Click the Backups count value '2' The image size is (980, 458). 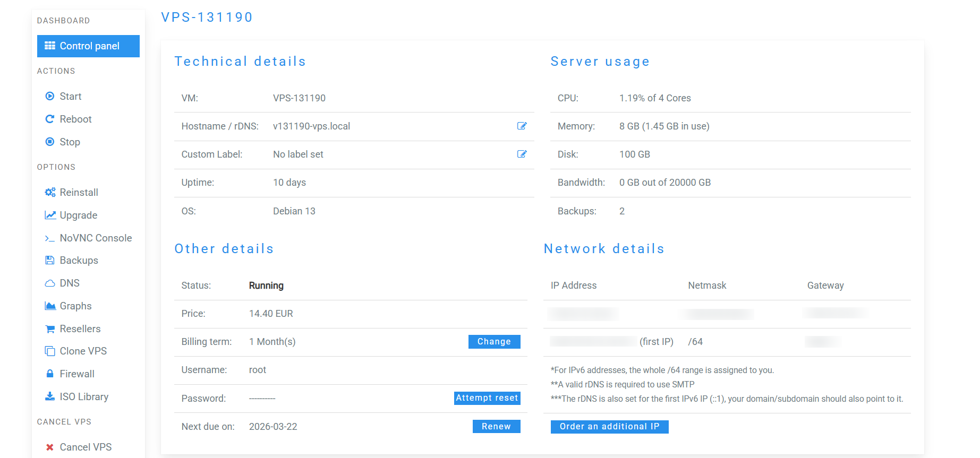click(x=622, y=211)
